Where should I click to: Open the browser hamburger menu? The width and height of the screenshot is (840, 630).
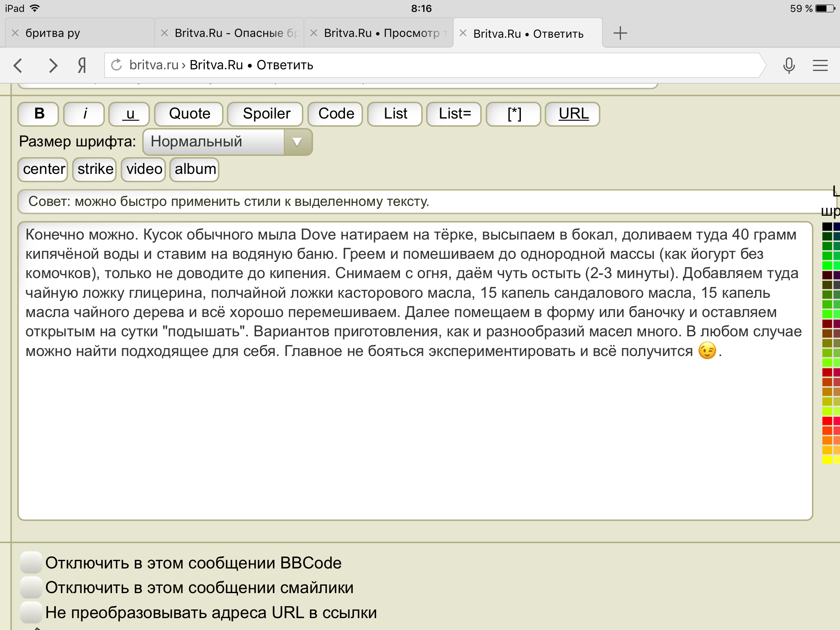[820, 65]
